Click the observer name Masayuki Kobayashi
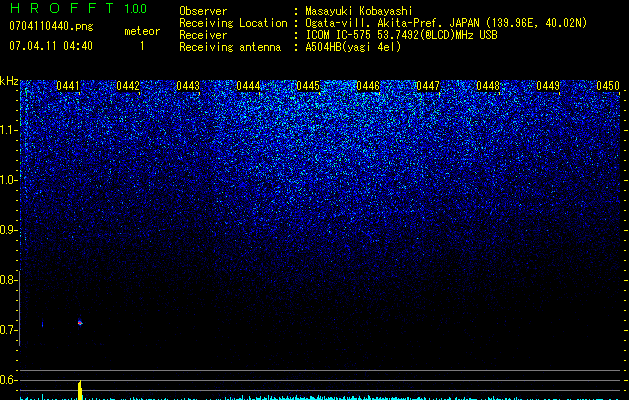Viewport: 629px width, 400px height. (359, 11)
